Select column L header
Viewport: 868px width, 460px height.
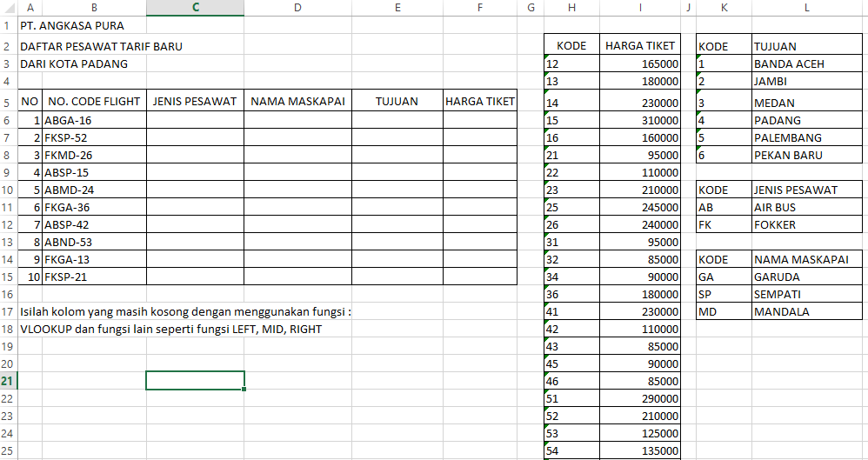(x=806, y=8)
